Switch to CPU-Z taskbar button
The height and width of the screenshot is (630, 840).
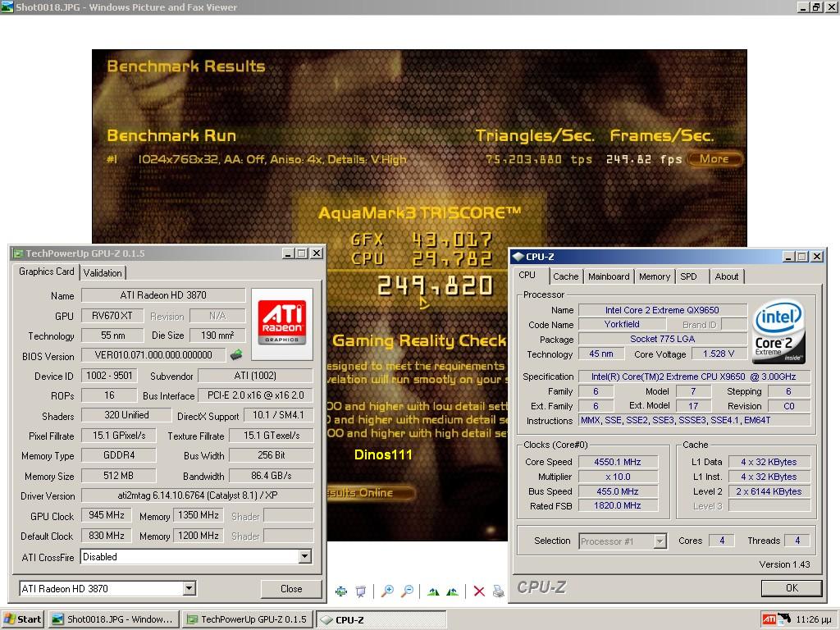(381, 620)
